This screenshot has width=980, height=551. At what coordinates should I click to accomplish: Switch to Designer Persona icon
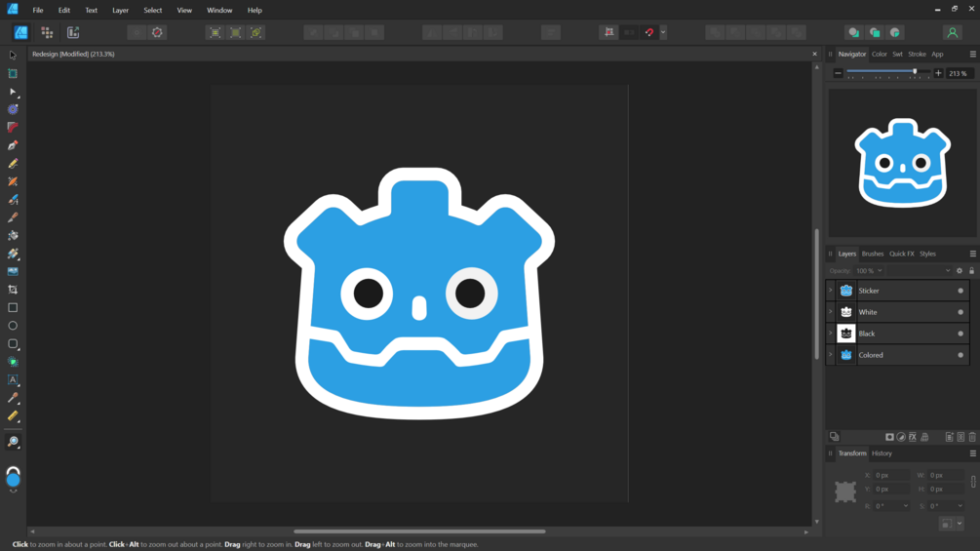coord(20,32)
